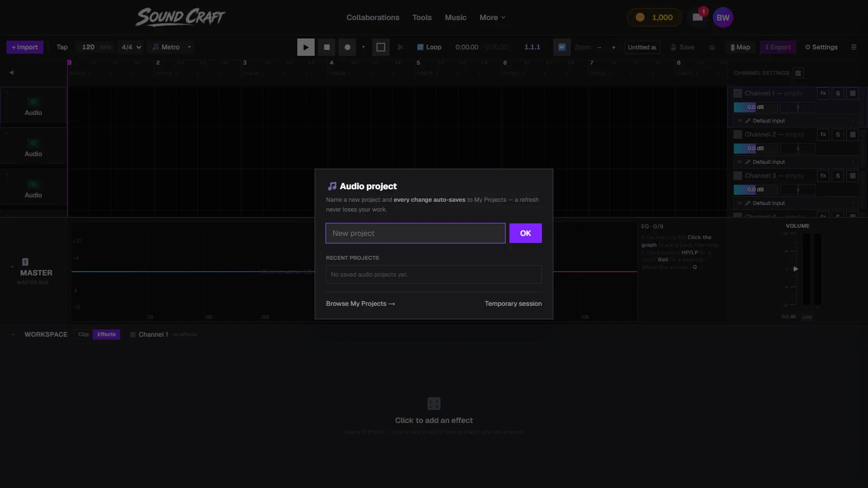Image resolution: width=868 pixels, height=488 pixels.
Task: Click the Import button
Action: [25, 47]
